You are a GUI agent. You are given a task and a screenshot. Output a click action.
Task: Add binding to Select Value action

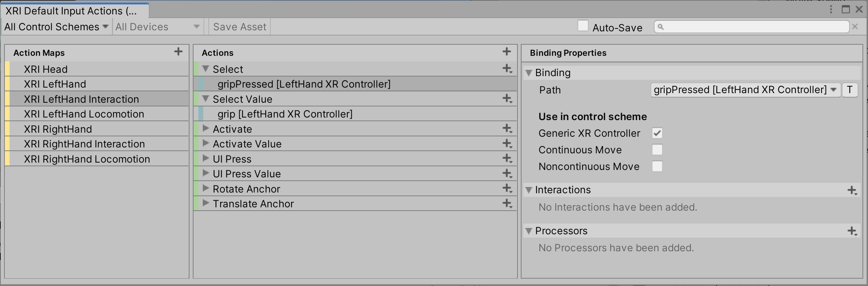(x=507, y=99)
